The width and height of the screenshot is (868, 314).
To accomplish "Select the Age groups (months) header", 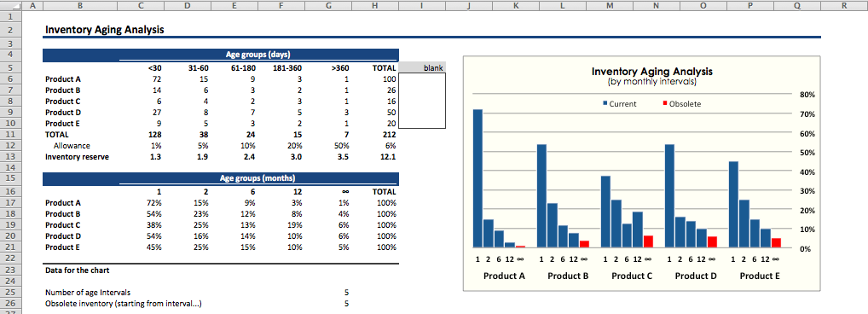I will (x=258, y=178).
